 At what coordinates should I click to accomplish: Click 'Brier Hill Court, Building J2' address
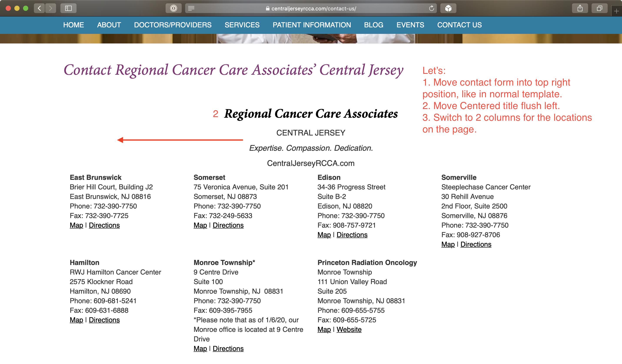tap(111, 187)
